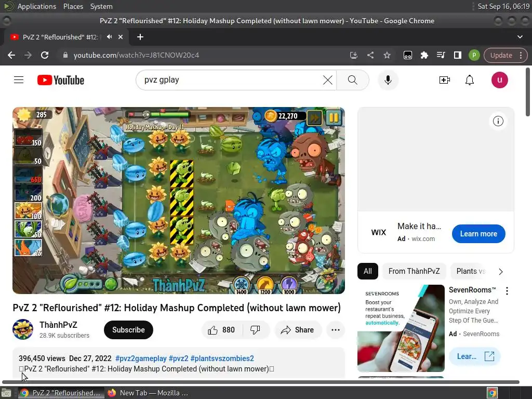The height and width of the screenshot is (399, 532).
Task: Close the PvZ 2 browser tab
Action: [x=121, y=37]
